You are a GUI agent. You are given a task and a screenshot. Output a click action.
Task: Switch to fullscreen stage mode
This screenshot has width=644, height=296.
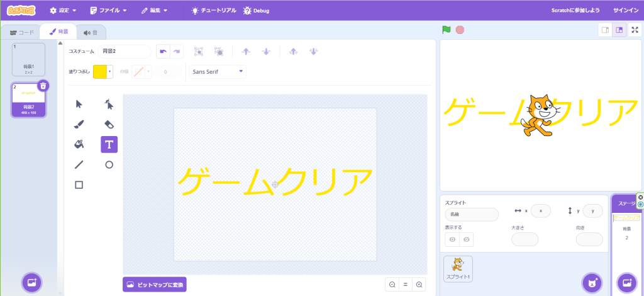tap(635, 30)
